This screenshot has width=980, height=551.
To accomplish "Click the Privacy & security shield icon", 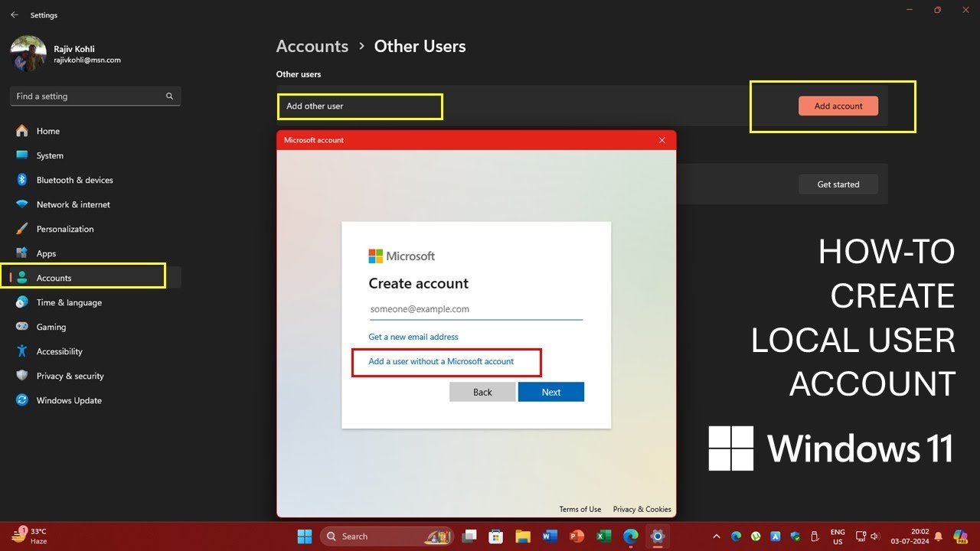I will click(x=22, y=376).
